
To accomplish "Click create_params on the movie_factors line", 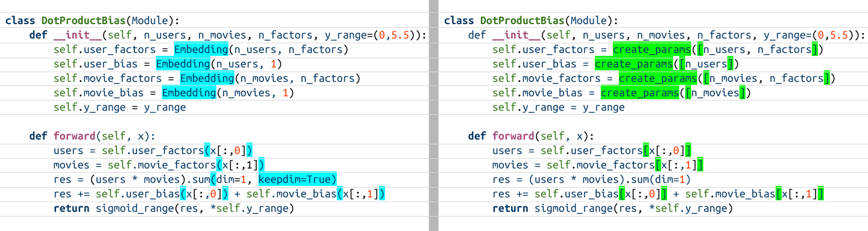I will click(x=658, y=78).
